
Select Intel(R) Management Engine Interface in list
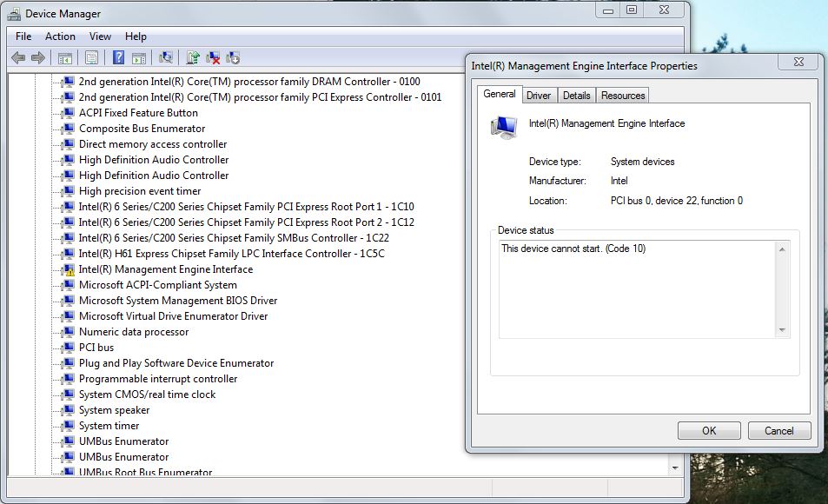pyautogui.click(x=165, y=269)
